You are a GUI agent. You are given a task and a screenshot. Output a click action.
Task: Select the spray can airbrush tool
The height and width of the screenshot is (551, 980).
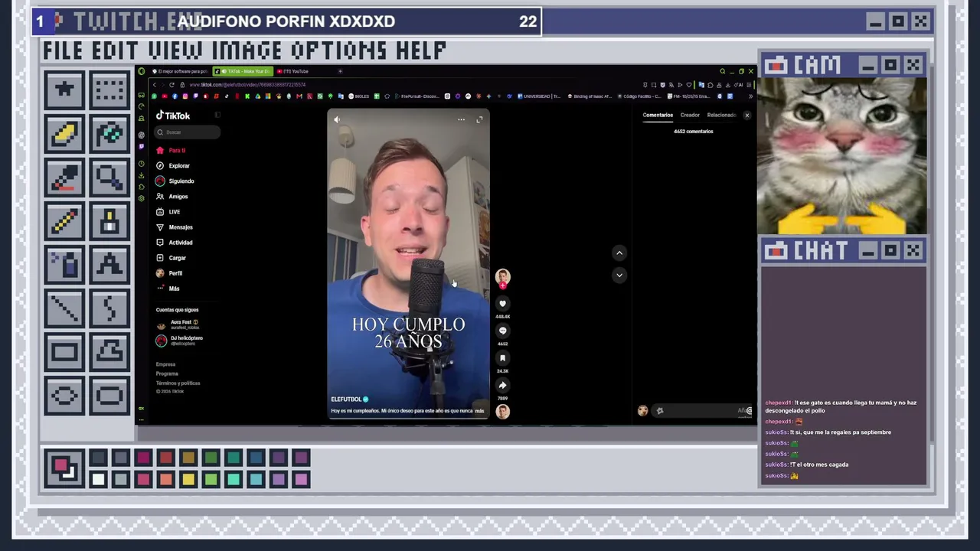click(64, 266)
